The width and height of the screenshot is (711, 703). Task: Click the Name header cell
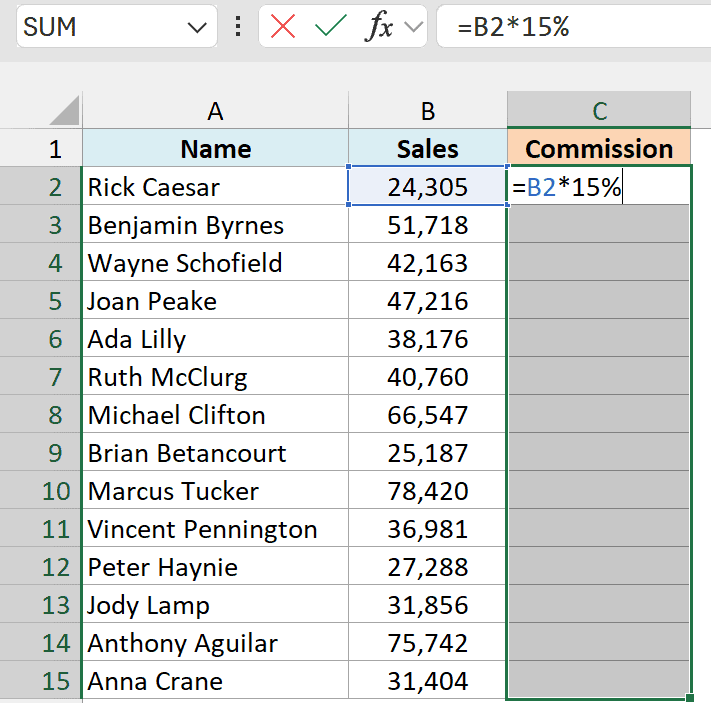[215, 148]
